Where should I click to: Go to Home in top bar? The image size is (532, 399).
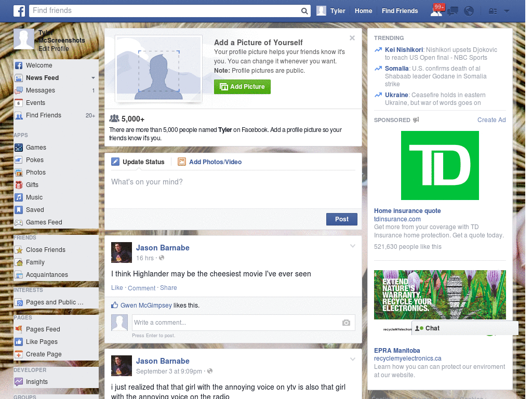click(363, 11)
